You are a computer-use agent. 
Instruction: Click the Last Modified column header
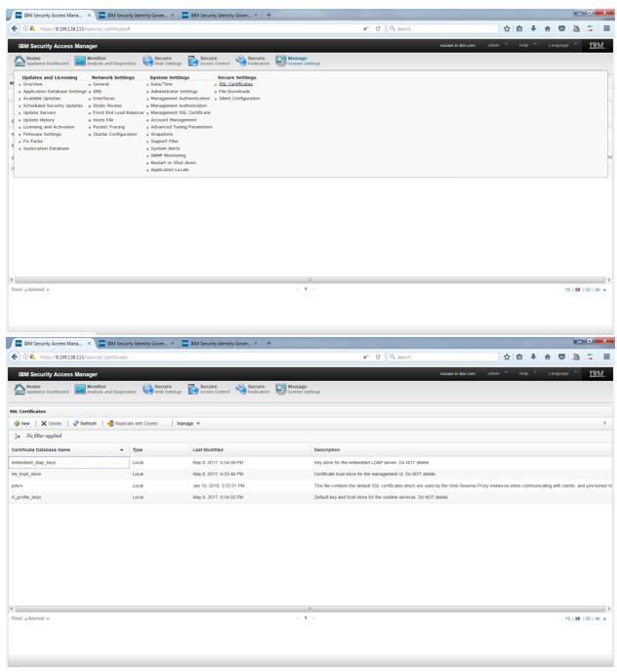250,450
